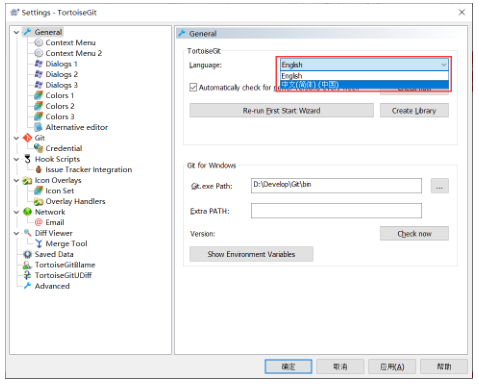Choose English in the language list

(x=364, y=76)
